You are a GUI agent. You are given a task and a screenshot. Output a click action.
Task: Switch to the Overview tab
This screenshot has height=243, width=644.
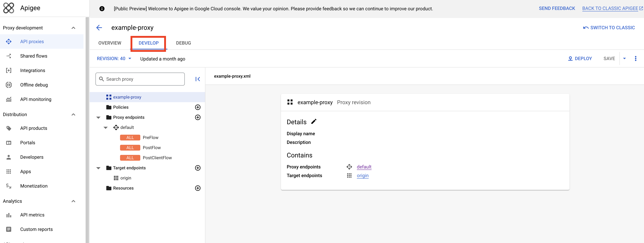click(x=110, y=43)
